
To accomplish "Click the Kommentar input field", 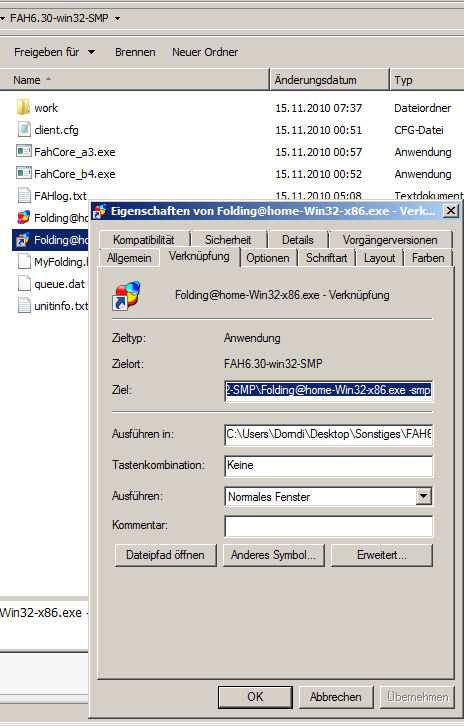I will (x=328, y=526).
